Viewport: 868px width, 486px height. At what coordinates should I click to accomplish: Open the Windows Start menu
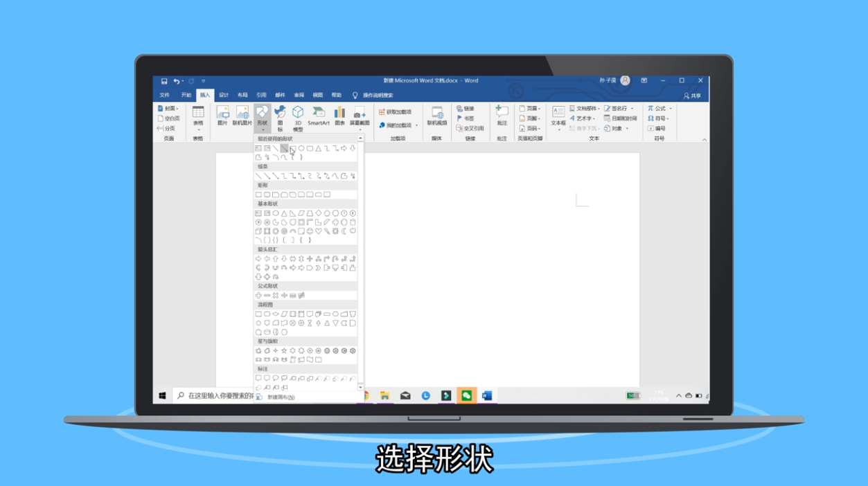163,396
